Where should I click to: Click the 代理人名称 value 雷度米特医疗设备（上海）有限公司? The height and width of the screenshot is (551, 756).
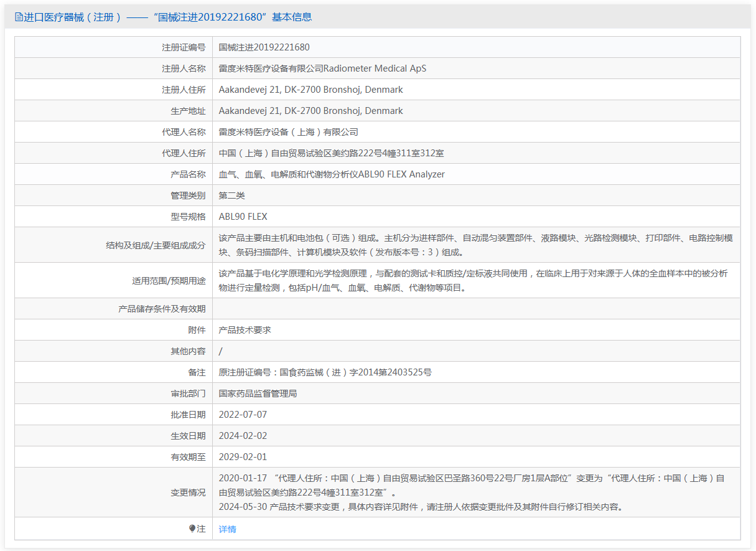click(288, 132)
